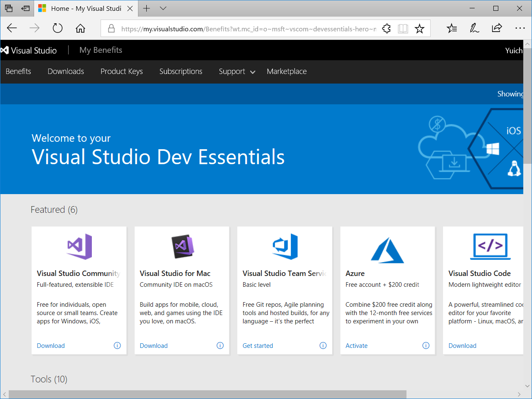
Task: Click the address bar URL
Action: (249, 29)
